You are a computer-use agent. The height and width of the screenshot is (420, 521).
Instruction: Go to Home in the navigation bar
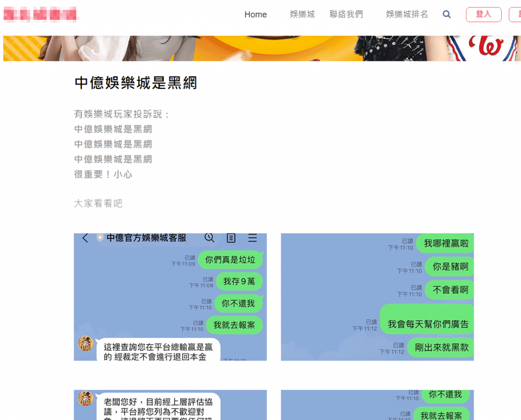[x=255, y=14]
